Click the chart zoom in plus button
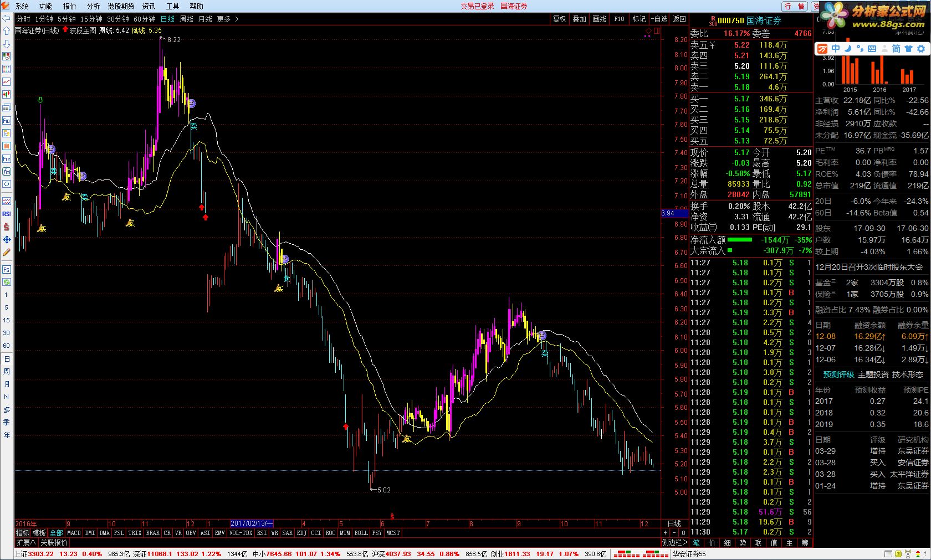931x560 pixels. pyautogui.click(x=664, y=533)
